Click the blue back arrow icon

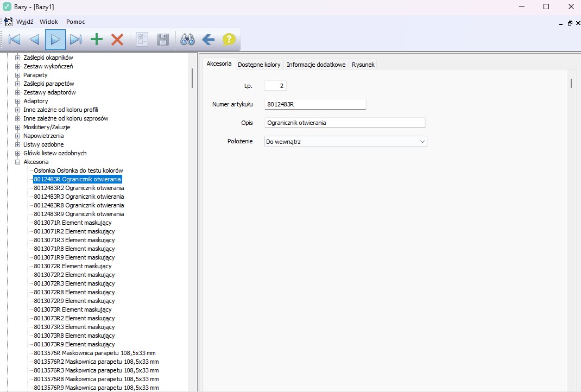[209, 39]
